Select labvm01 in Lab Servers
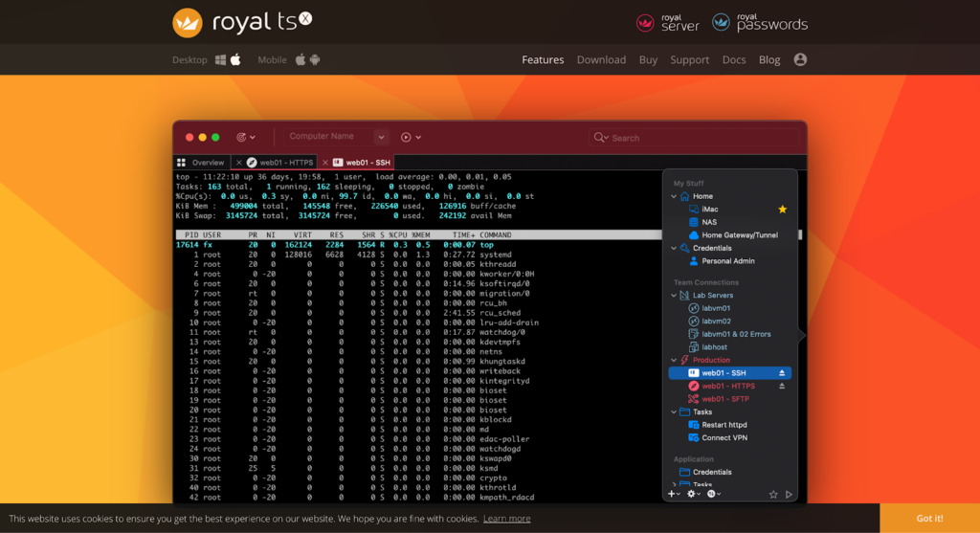 point(716,308)
